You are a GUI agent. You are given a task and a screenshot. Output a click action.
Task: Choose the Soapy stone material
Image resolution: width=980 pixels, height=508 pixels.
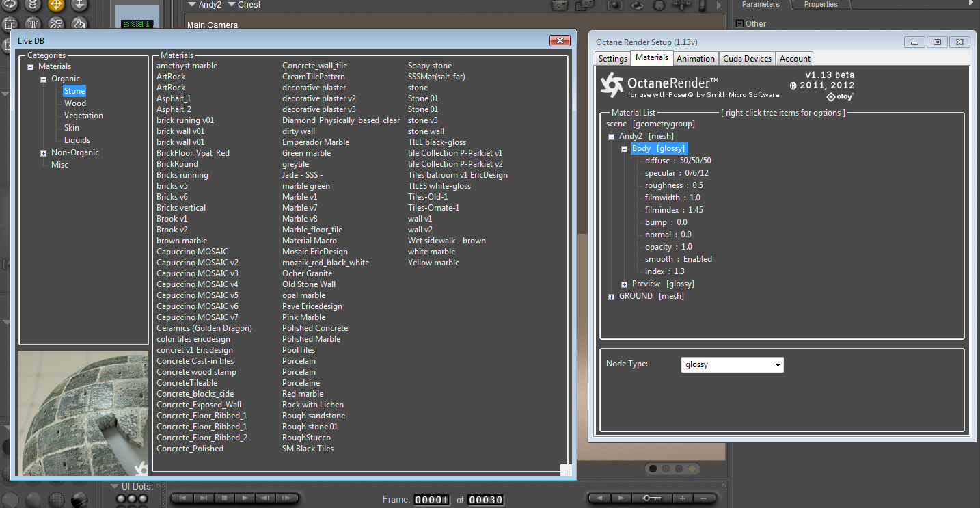click(x=430, y=66)
